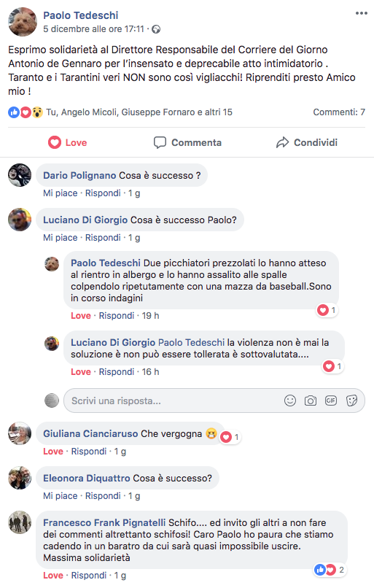Toggle Love on Giuliana Cianciaruso's comment
The width and height of the screenshot is (374, 588).
click(x=52, y=452)
